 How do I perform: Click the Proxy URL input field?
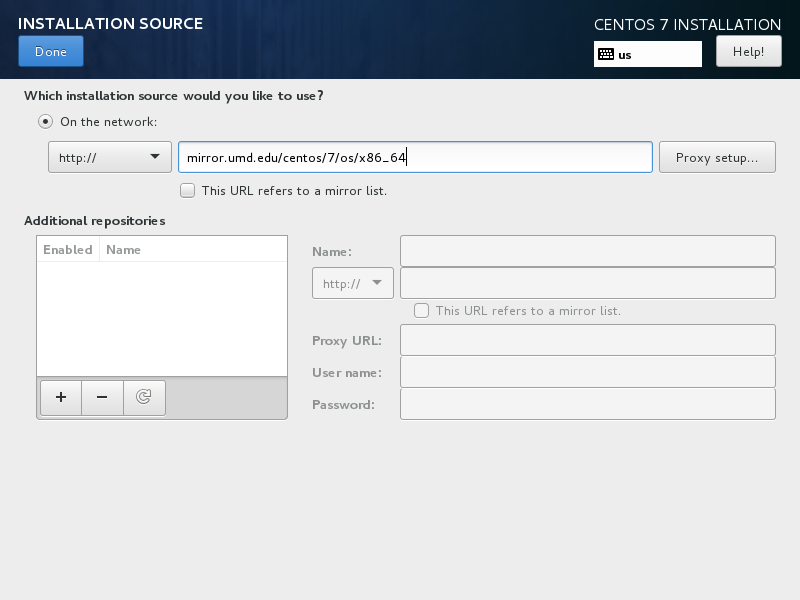click(x=587, y=340)
